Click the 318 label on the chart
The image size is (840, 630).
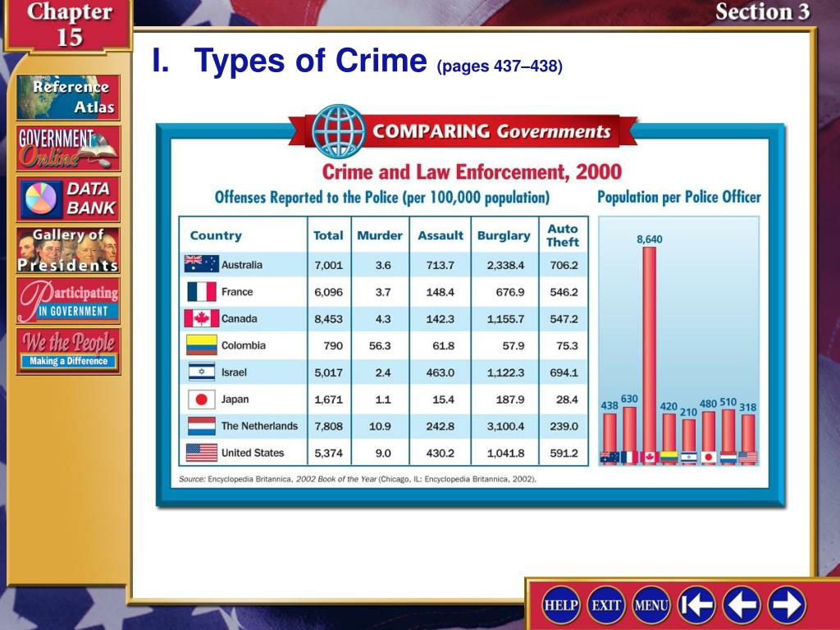[x=748, y=407]
